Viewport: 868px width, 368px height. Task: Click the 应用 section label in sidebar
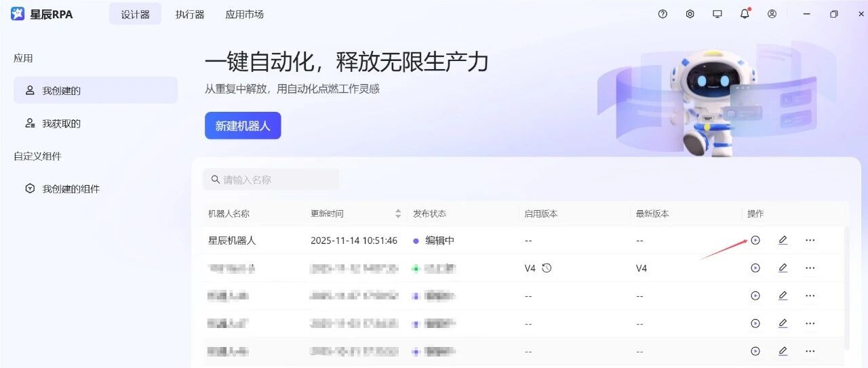(x=23, y=58)
